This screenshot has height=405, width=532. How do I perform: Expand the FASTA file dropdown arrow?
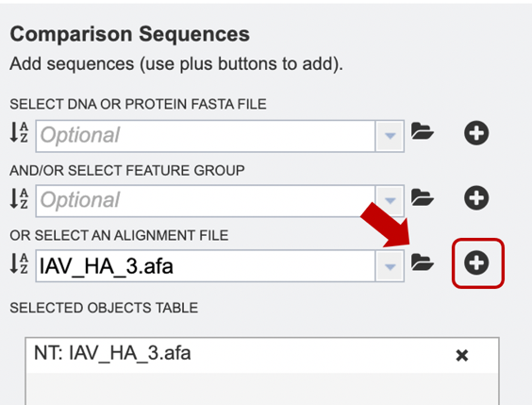[x=390, y=136]
